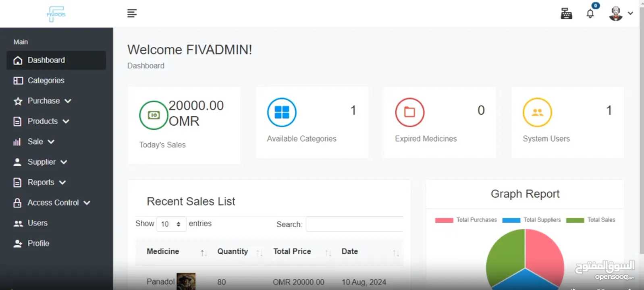Image resolution: width=644 pixels, height=290 pixels.
Task: Click the Dashboard home icon
Action: pyautogui.click(x=18, y=60)
